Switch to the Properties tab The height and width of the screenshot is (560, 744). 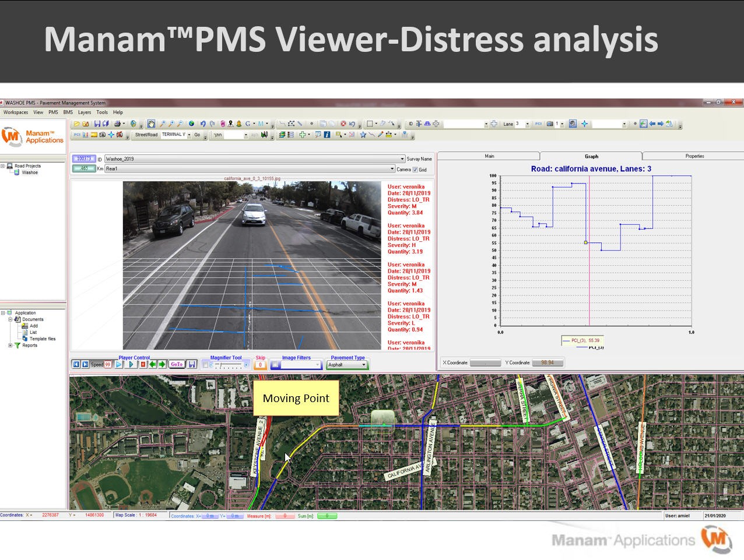point(694,156)
